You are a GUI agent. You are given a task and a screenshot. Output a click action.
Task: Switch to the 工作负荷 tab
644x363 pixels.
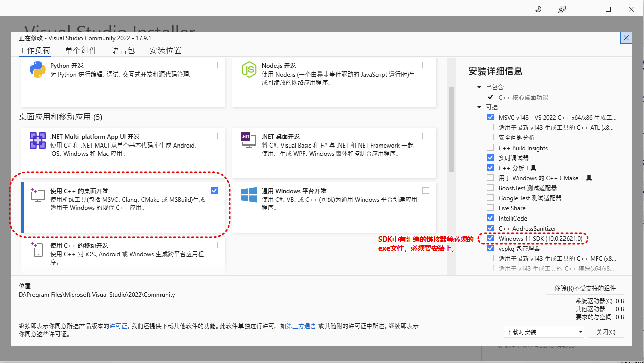pos(35,50)
